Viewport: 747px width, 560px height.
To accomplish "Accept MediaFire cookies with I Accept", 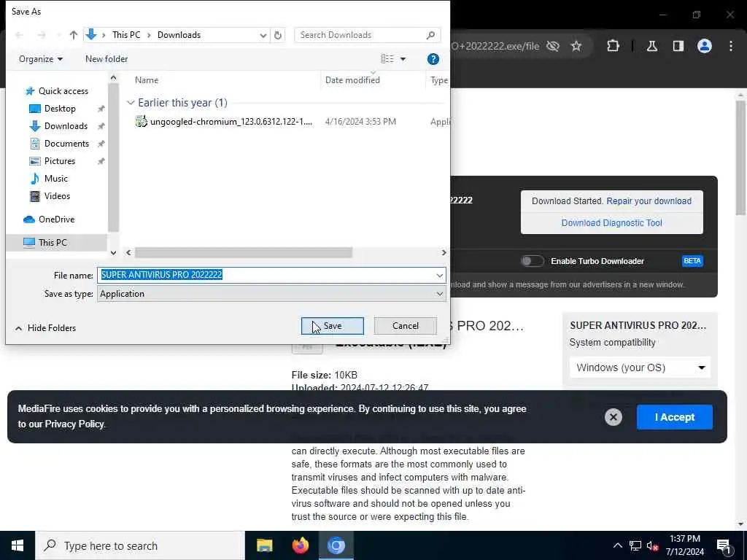I will (x=675, y=417).
